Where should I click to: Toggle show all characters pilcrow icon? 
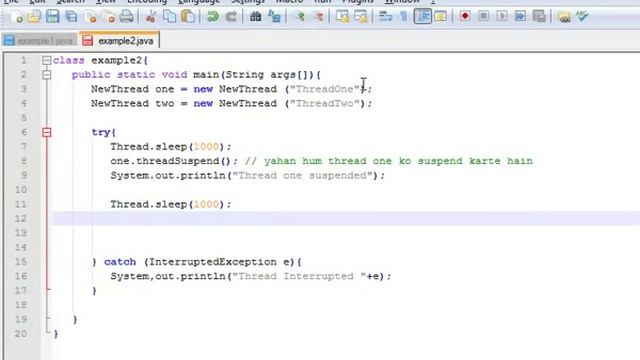403,17
